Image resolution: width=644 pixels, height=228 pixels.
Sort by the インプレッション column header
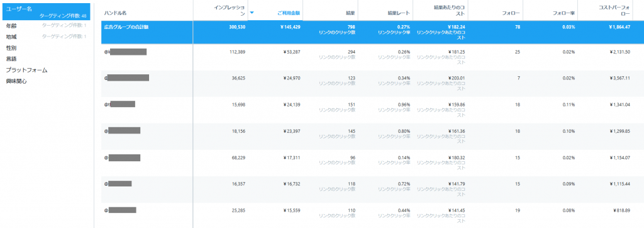tap(230, 11)
